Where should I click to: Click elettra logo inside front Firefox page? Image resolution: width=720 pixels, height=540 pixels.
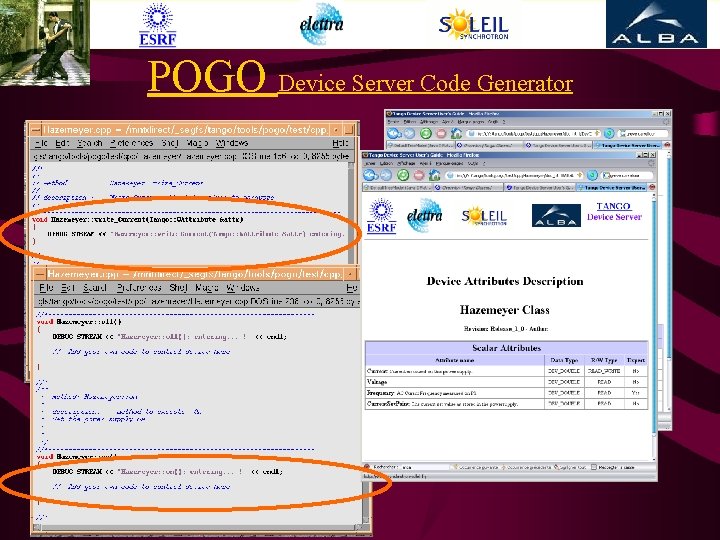click(424, 215)
